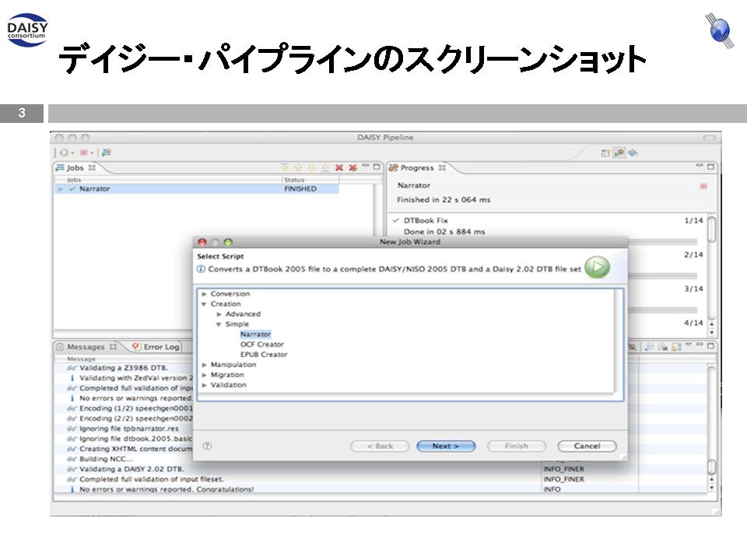Click the DTBook Fix progress entry
Image resolution: width=747 pixels, height=560 pixels.
[426, 220]
